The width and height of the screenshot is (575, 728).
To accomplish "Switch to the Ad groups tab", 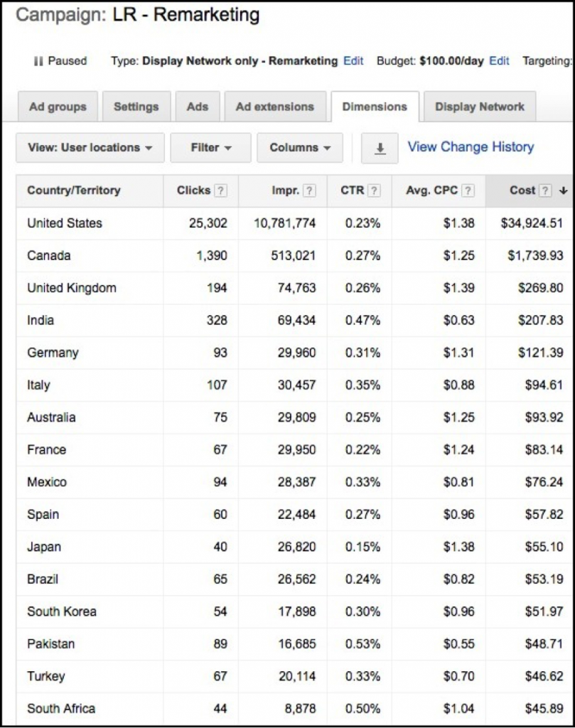I will point(58,107).
